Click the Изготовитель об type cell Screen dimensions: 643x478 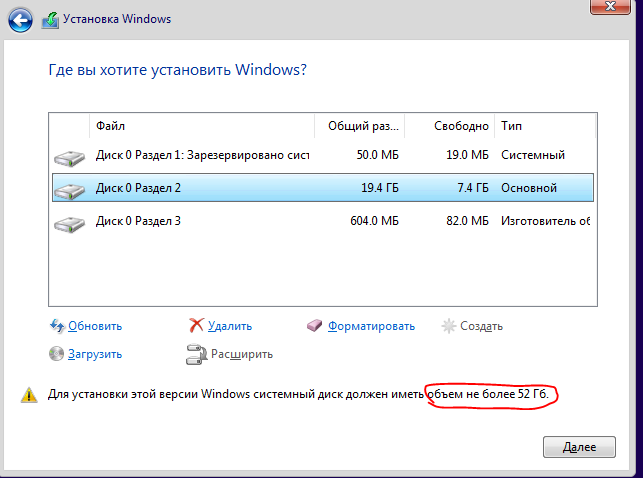[545, 221]
